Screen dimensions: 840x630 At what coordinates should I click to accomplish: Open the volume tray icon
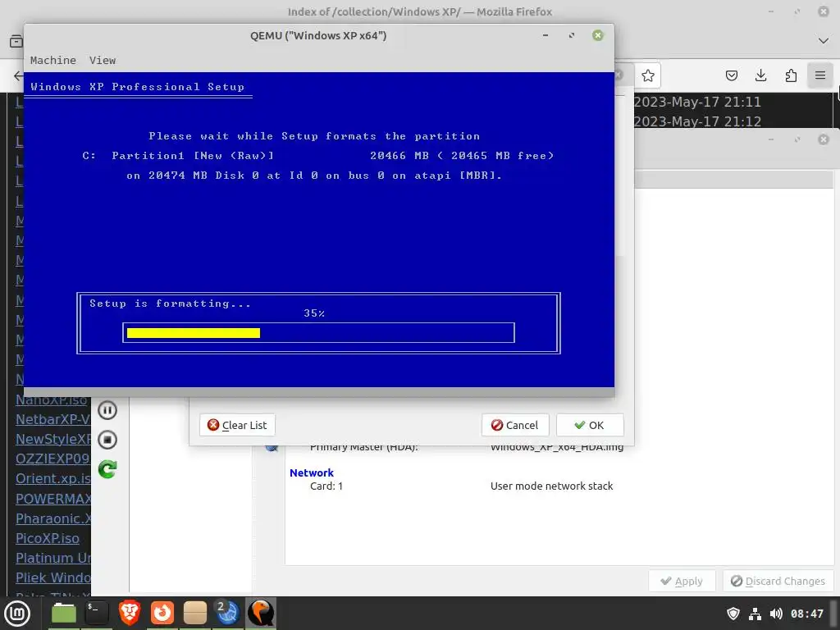coord(776,614)
